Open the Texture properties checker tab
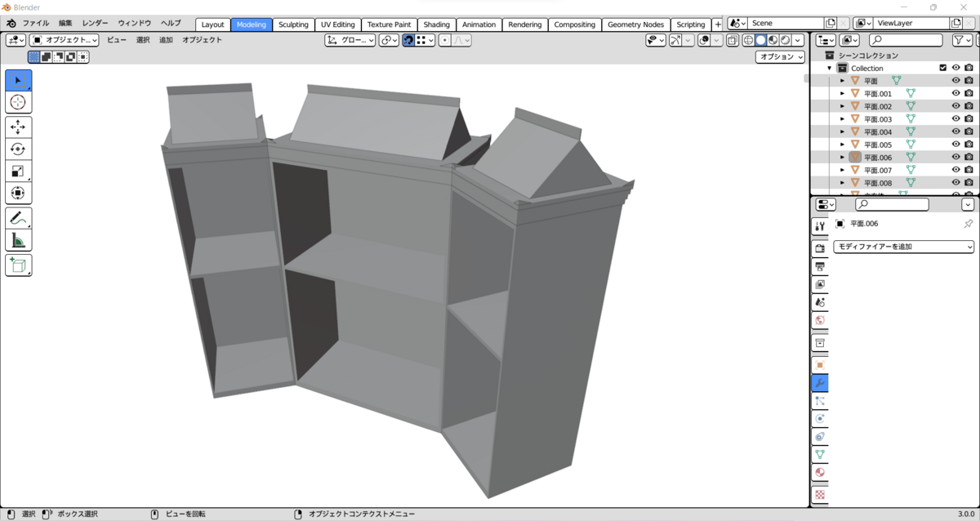This screenshot has width=980, height=521. [x=820, y=494]
